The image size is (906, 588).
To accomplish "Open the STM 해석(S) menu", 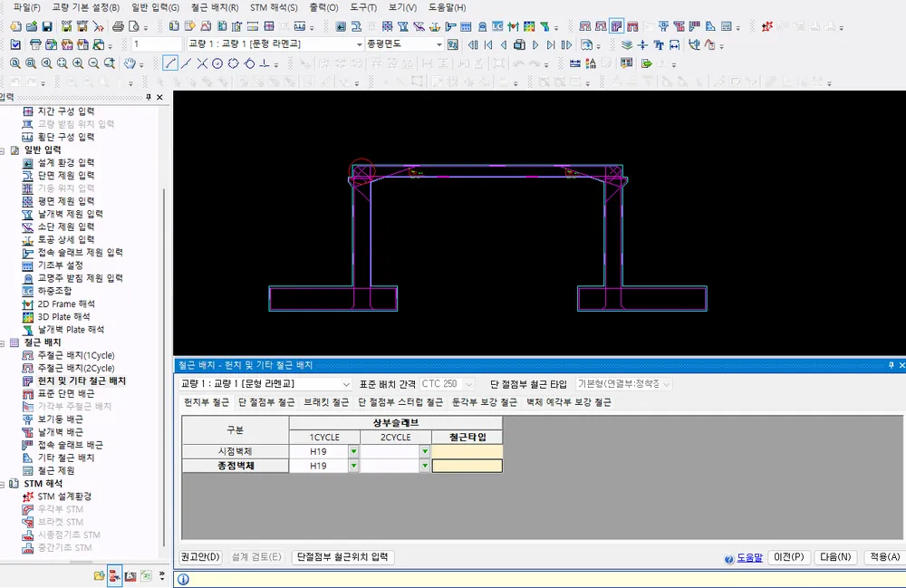I will pyautogui.click(x=274, y=7).
